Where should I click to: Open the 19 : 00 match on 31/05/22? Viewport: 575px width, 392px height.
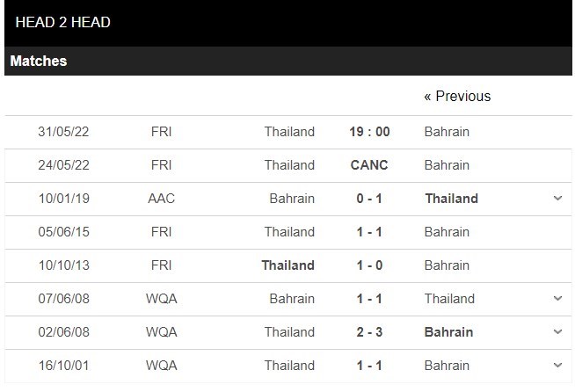pos(369,132)
